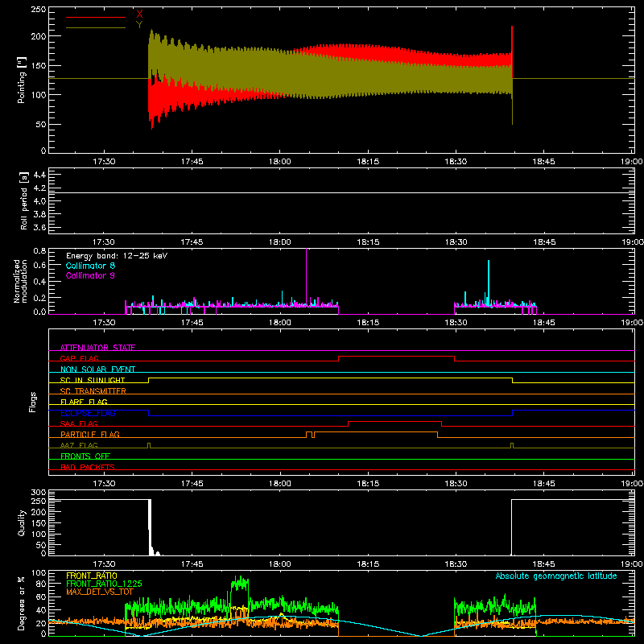Select the olive "Y" legend label
Screen dimensions: 644x644
tap(139, 25)
